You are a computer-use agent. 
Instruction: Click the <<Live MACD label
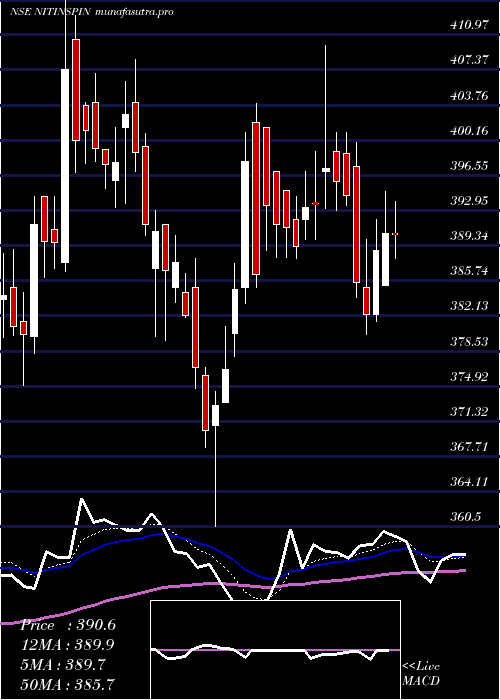(421, 674)
